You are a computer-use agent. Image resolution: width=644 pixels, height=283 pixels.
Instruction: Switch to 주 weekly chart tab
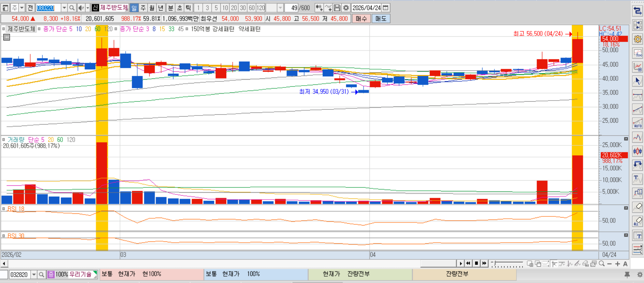[143, 8]
